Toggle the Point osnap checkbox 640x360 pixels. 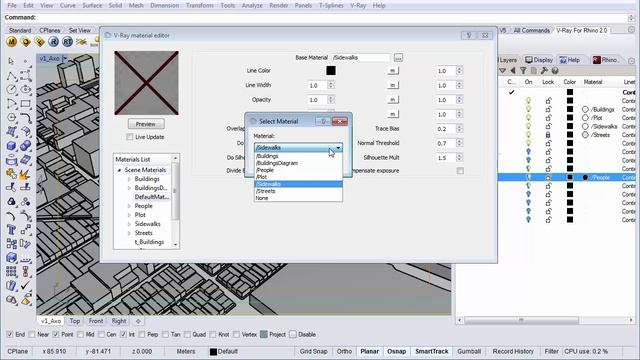pos(56,334)
